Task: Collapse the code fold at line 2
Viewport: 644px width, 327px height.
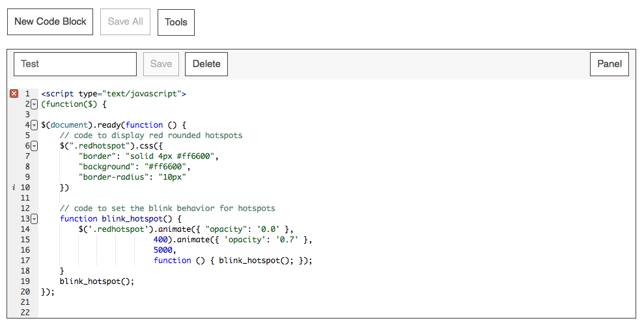Action: (x=35, y=104)
